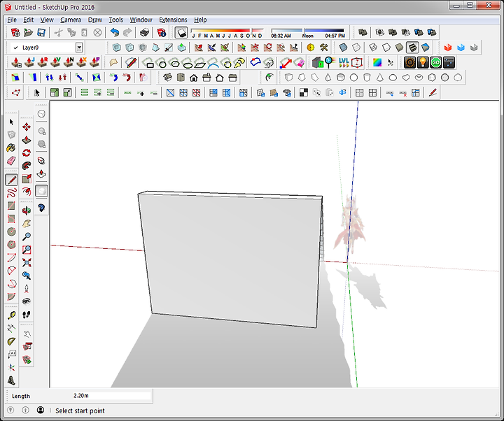Screen dimensions: 504x421
Task: Click the pyramid shape icon
Action: point(328,78)
